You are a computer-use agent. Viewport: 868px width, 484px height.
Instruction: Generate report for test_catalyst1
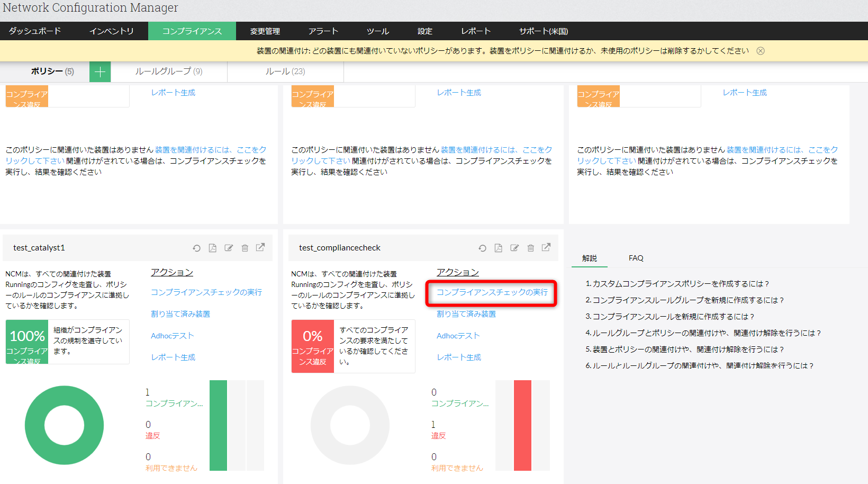click(173, 357)
